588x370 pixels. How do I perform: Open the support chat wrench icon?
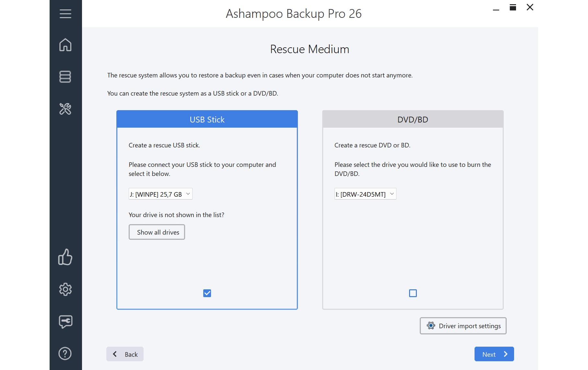[x=65, y=321]
